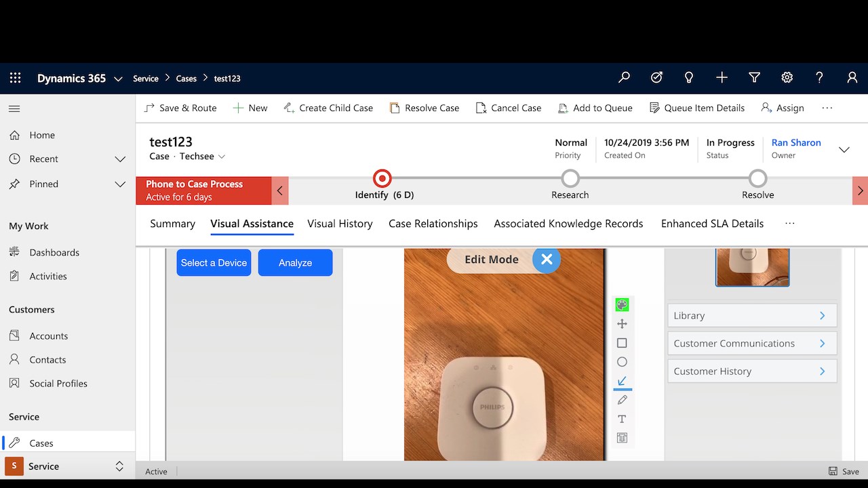
Task: Open the Dynamics 365 app launcher
Action: click(15, 78)
